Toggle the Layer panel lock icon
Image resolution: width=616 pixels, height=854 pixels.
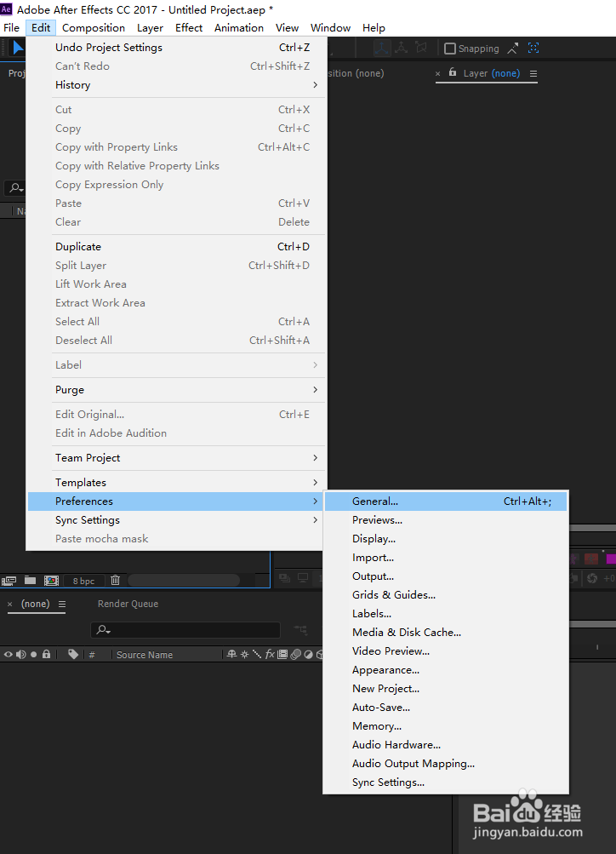pos(452,72)
